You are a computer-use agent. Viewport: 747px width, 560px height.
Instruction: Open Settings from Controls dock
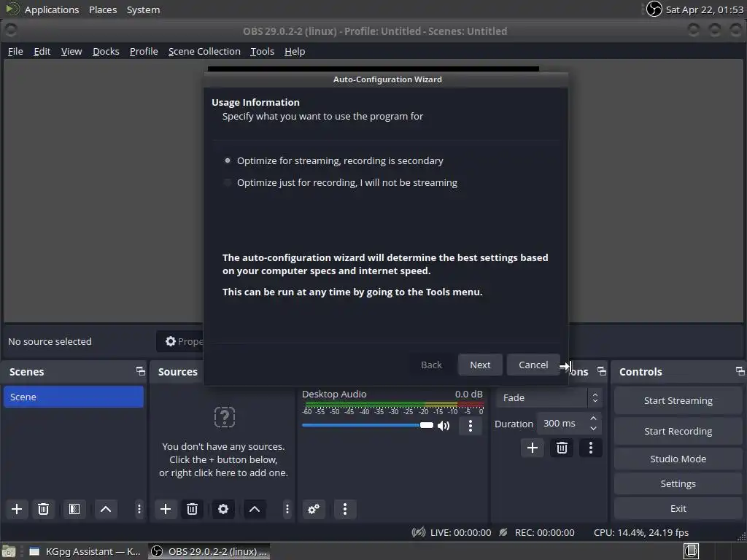pos(678,483)
